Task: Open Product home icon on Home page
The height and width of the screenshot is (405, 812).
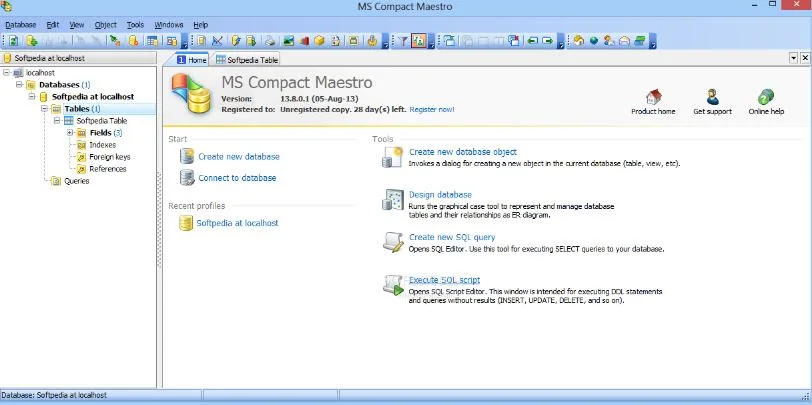Action: coord(654,97)
